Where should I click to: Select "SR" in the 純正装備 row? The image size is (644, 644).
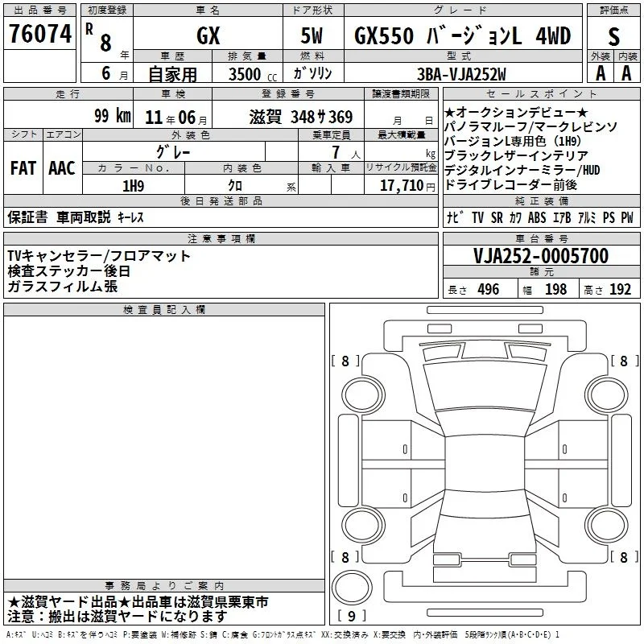point(497,217)
